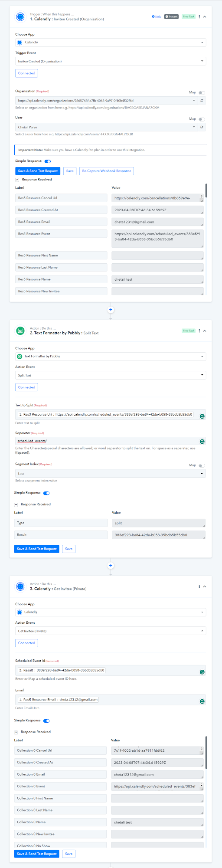The width and height of the screenshot is (222, 868).
Task: Add a step with plus icon below trigger
Action: [111, 310]
